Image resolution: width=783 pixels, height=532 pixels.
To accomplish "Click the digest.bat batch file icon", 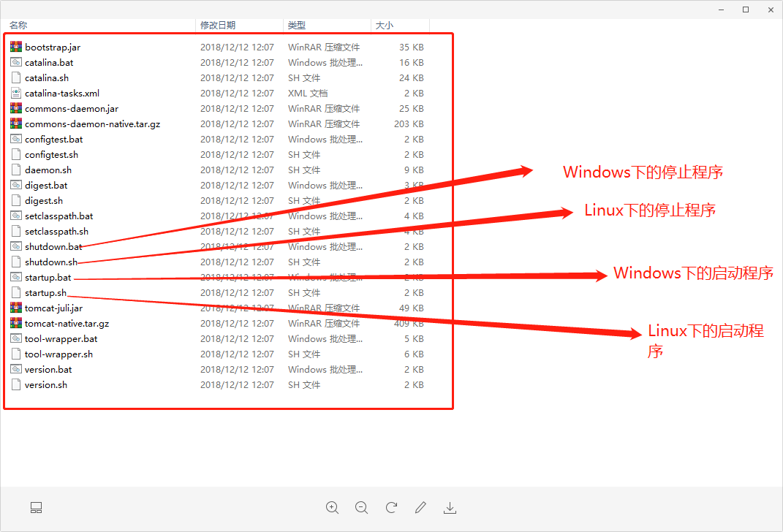I will click(16, 185).
